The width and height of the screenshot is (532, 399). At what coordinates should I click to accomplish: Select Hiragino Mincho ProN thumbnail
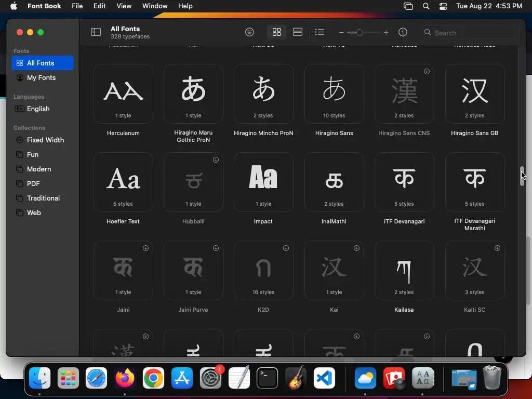coord(263,94)
